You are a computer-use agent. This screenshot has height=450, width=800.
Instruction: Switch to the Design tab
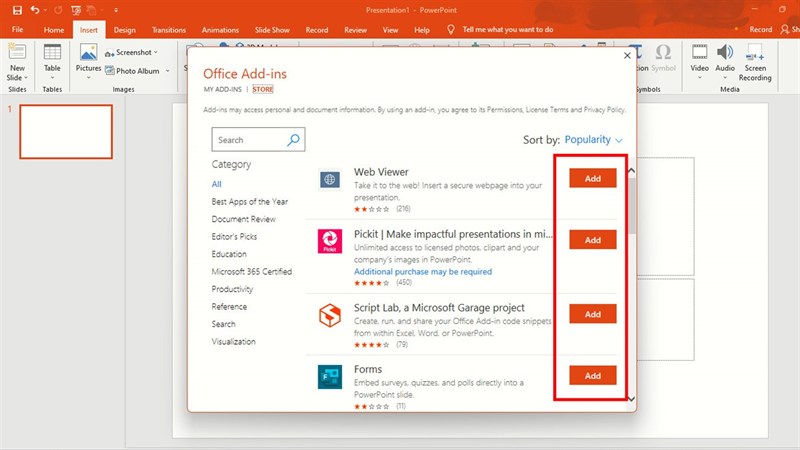124,30
